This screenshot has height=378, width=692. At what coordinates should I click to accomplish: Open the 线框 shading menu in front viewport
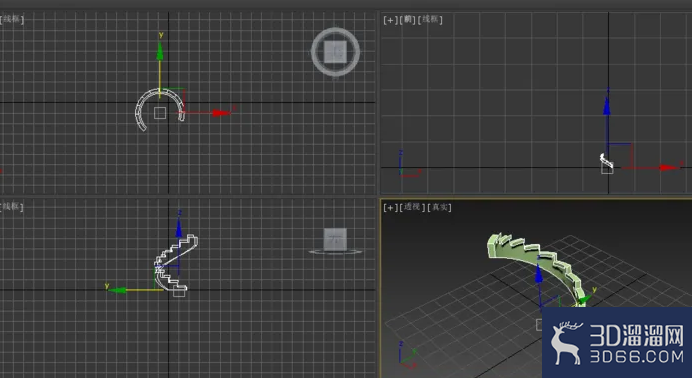pyautogui.click(x=430, y=19)
